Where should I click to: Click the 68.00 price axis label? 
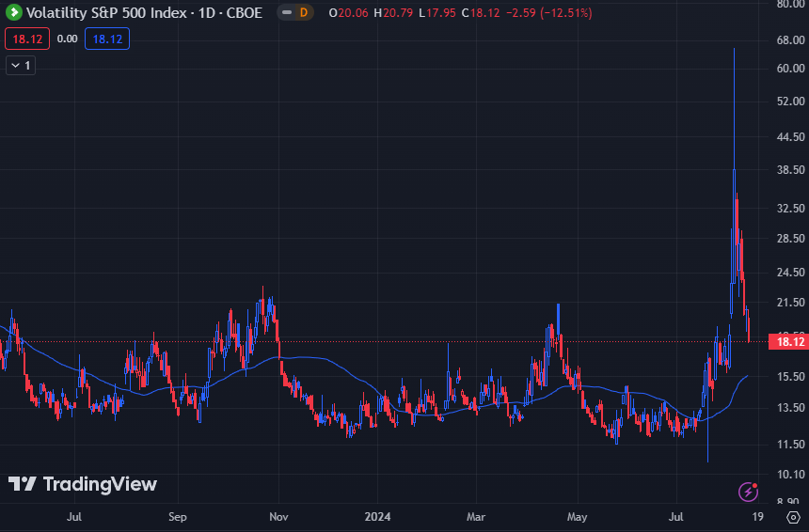coord(791,39)
